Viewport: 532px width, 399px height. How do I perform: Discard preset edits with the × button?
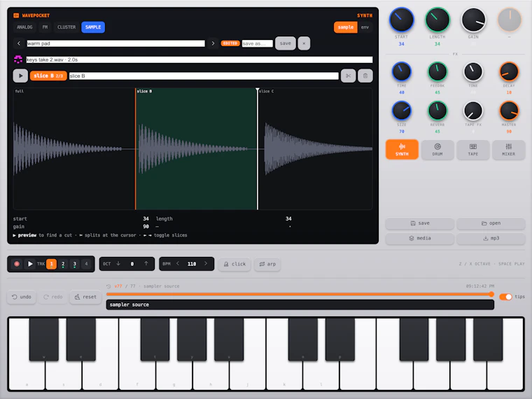(x=304, y=43)
